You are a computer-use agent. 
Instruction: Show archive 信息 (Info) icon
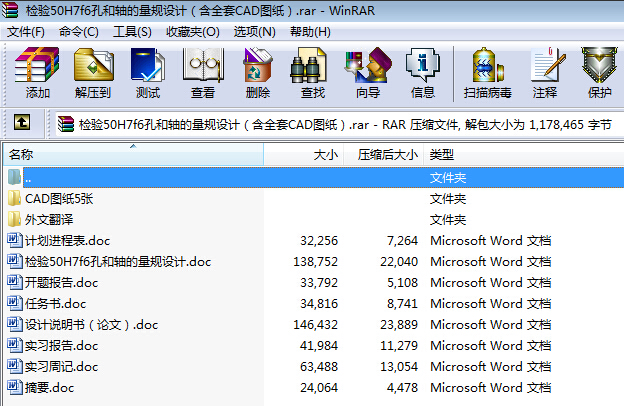423,65
